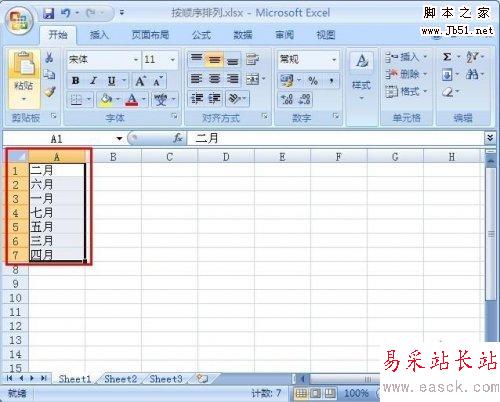Decrease decimal places
This screenshot has height=402, width=500.
[x=305, y=99]
